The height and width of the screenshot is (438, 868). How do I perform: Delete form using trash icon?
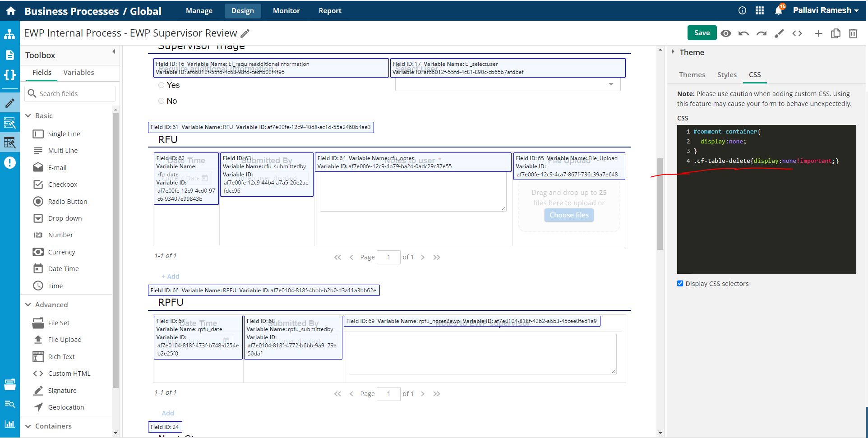(853, 33)
